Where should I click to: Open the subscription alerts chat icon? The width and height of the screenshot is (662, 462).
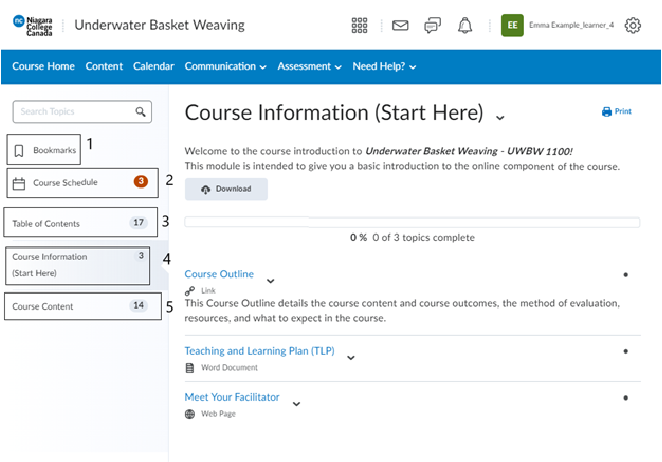(x=432, y=25)
